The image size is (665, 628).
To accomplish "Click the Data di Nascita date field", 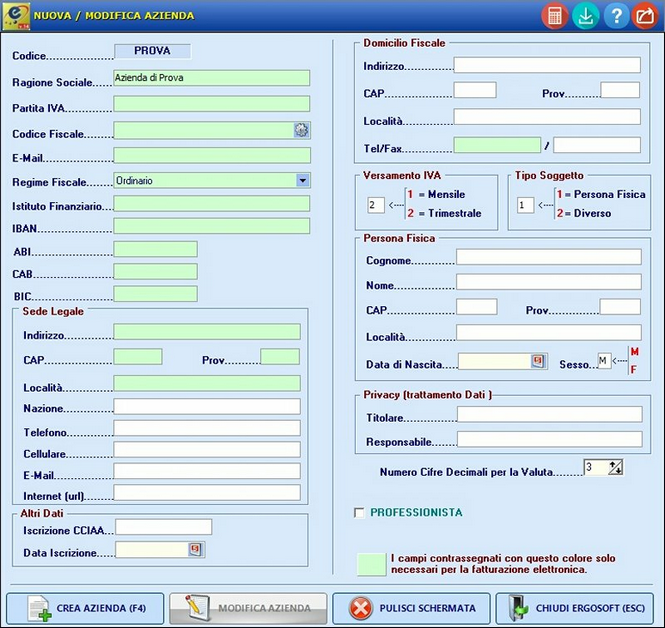I will tap(495, 361).
